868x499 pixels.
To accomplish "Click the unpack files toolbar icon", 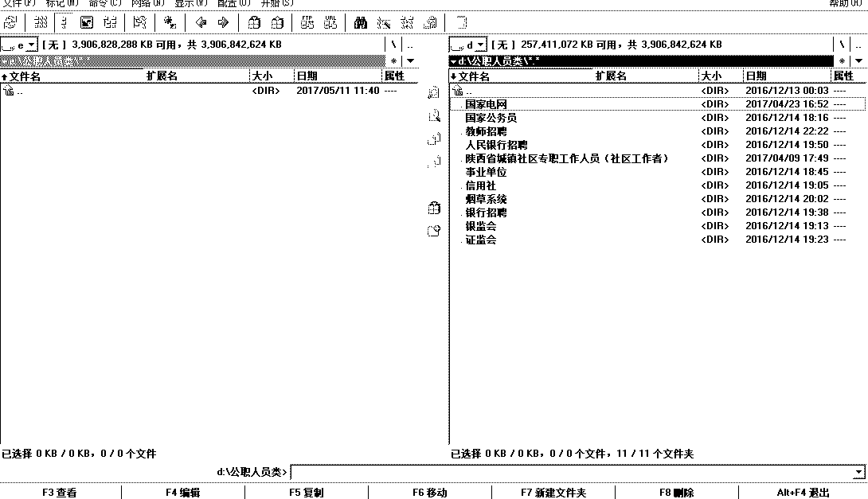I will click(x=277, y=22).
